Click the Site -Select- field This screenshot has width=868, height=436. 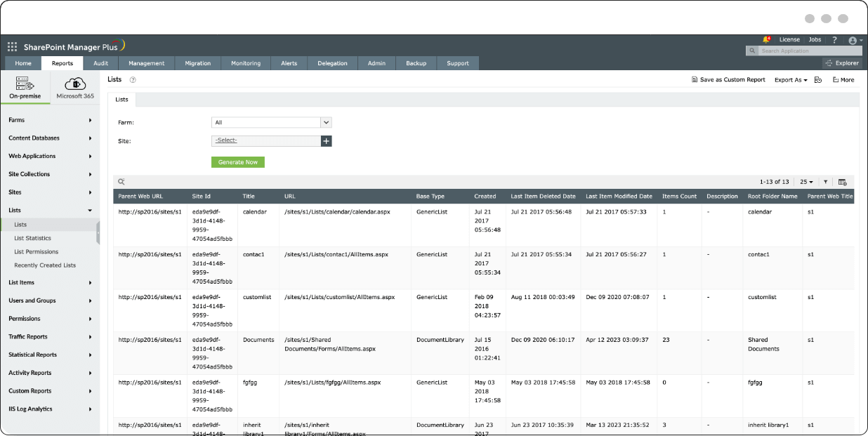click(266, 141)
